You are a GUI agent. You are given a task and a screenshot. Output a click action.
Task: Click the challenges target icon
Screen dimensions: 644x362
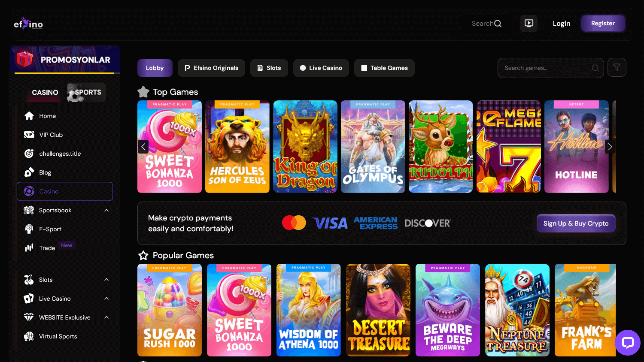coord(29,154)
